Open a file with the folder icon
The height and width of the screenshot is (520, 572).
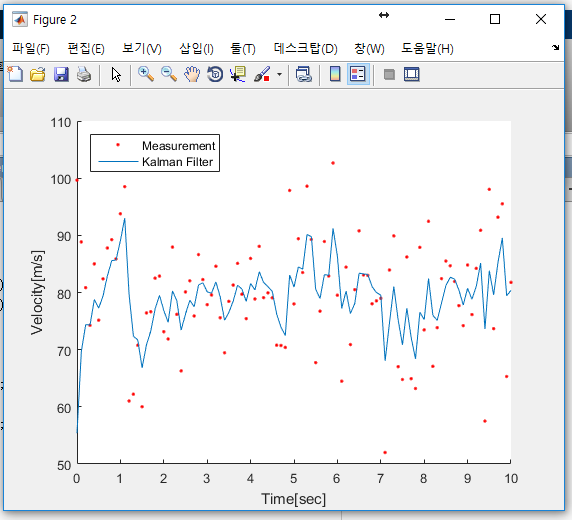tap(38, 74)
